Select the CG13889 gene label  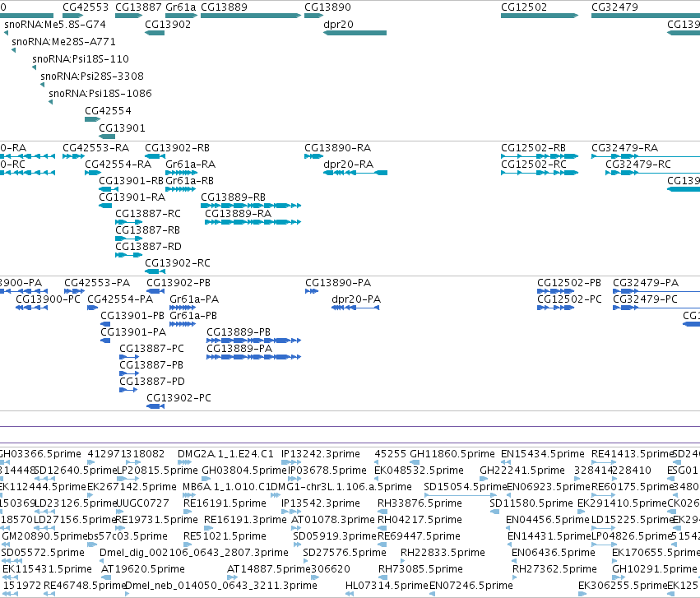point(224,7)
